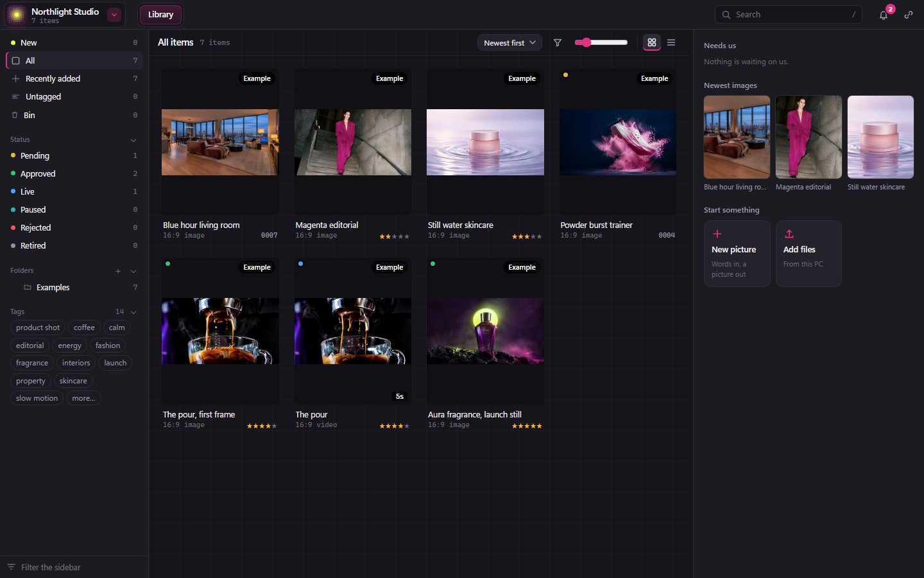924x578 pixels.
Task: Open the Newest first sort dropdown
Action: click(x=509, y=42)
